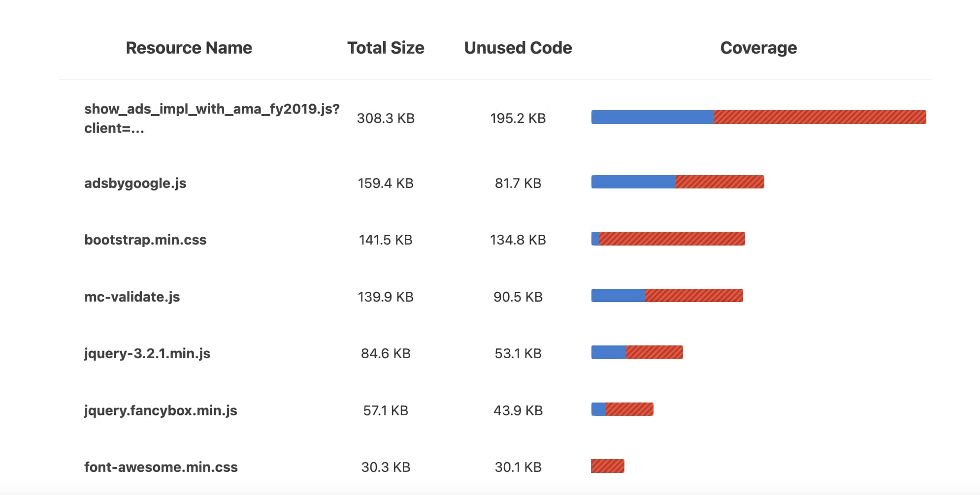
Task: Click the 141.5 KB total size value
Action: [x=386, y=240]
